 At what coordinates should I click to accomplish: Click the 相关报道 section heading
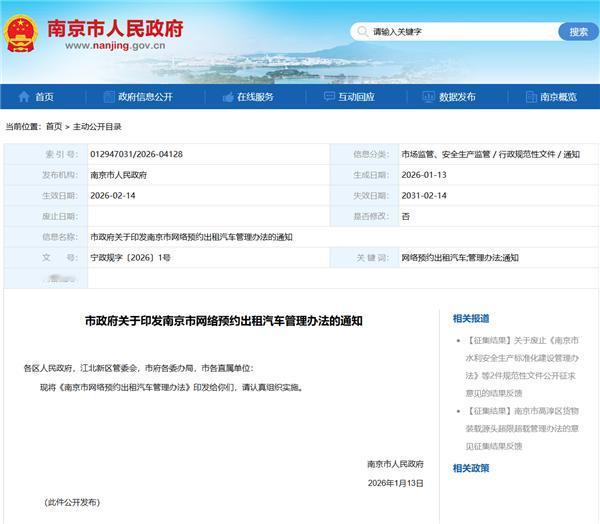[471, 318]
